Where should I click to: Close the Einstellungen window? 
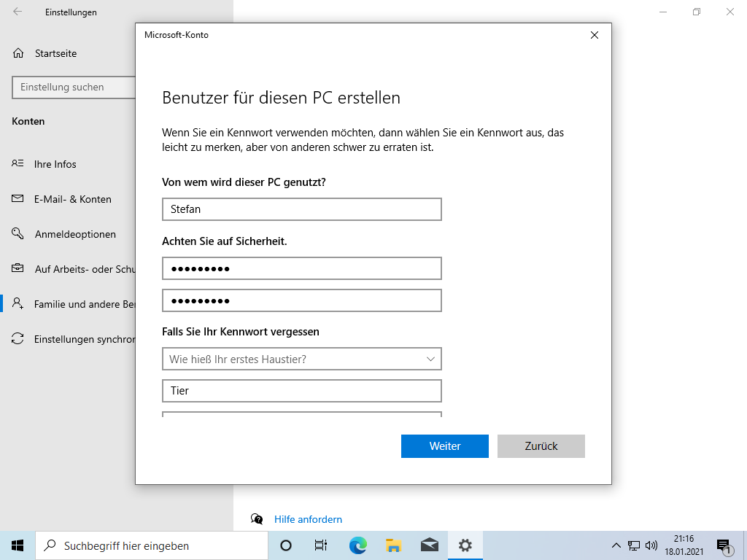[x=729, y=12]
